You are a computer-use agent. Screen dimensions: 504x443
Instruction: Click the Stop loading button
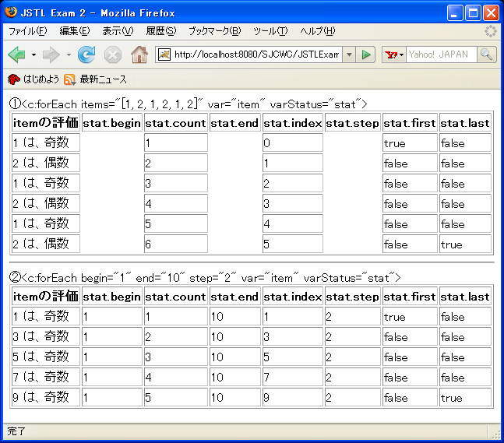[x=112, y=54]
